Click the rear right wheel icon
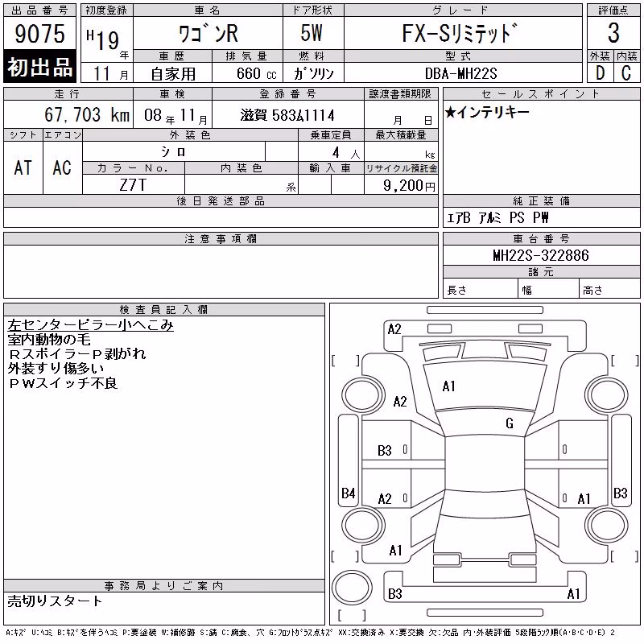 pyautogui.click(x=608, y=526)
